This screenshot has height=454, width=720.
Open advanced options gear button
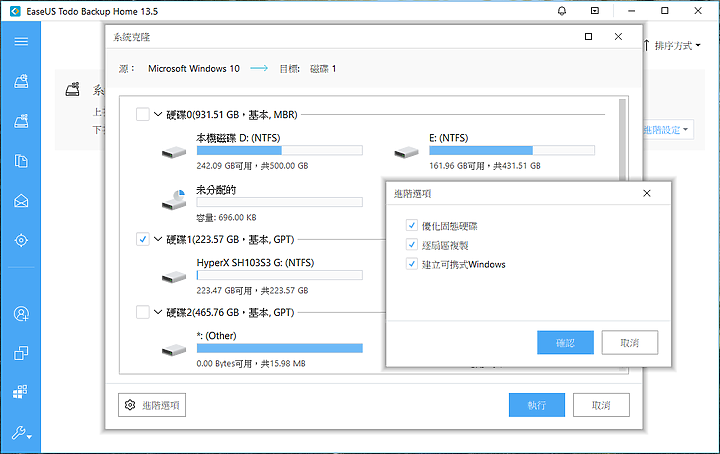pos(152,405)
